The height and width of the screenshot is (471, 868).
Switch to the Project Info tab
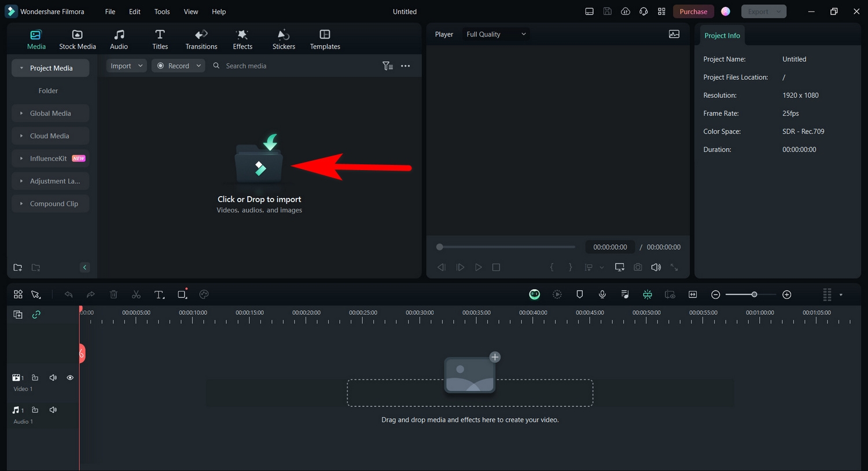click(722, 35)
